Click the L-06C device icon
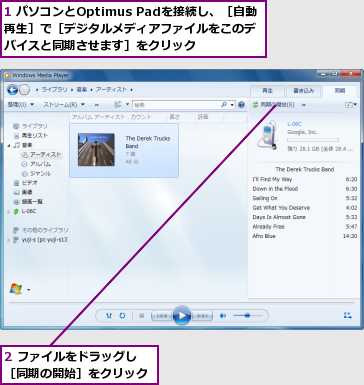 (267, 135)
